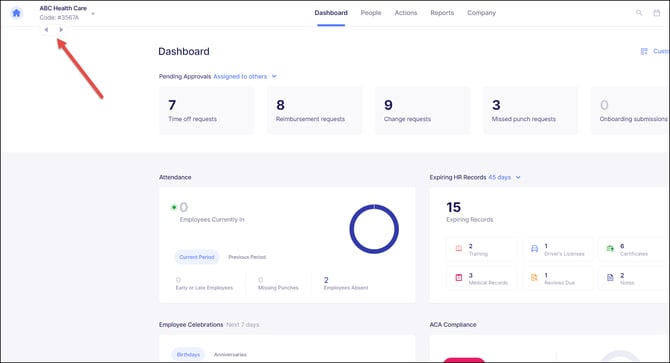Click the Driver's Licenses car icon
The height and width of the screenshot is (363, 670).
click(x=534, y=249)
